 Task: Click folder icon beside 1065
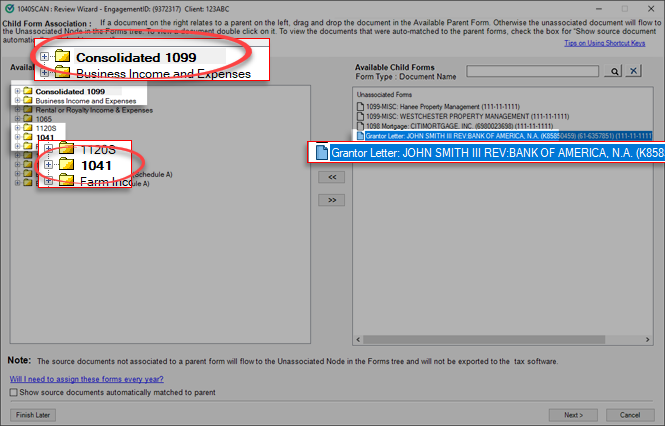28,118
